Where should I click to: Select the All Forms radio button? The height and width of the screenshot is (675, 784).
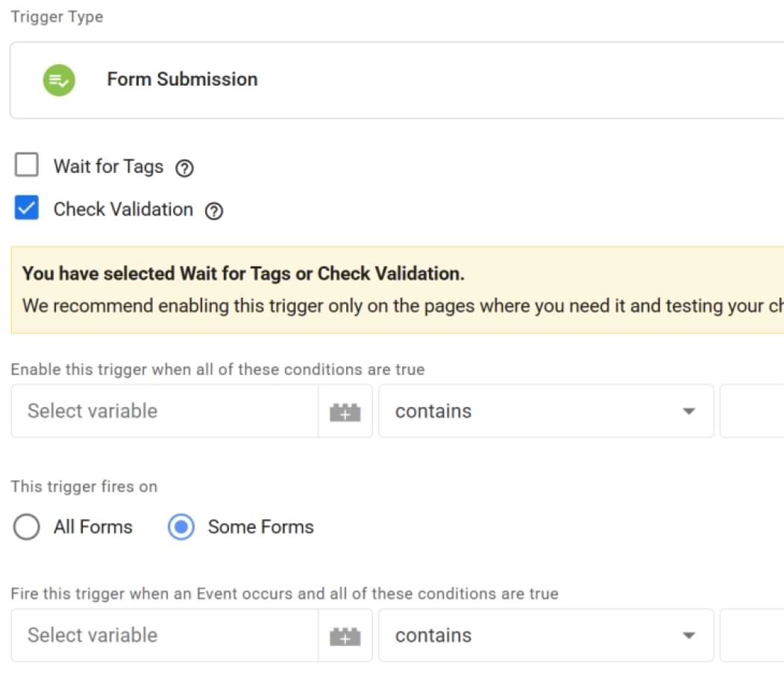[27, 527]
